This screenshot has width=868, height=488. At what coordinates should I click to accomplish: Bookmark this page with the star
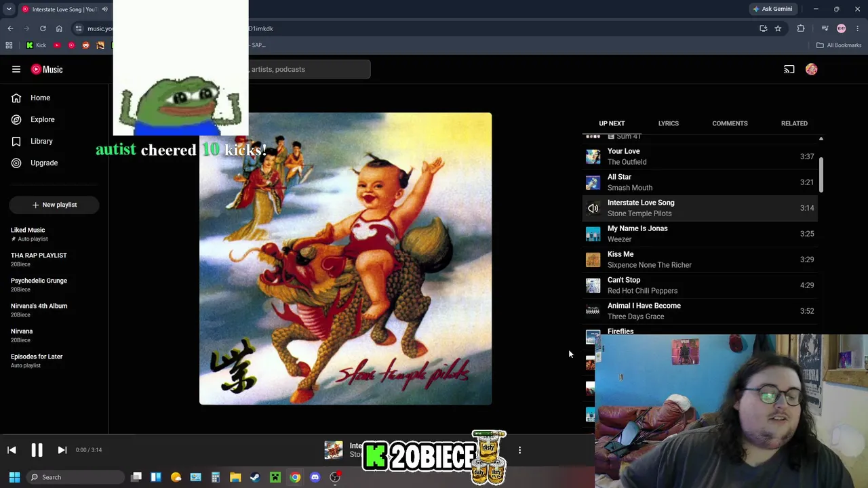pyautogui.click(x=778, y=28)
